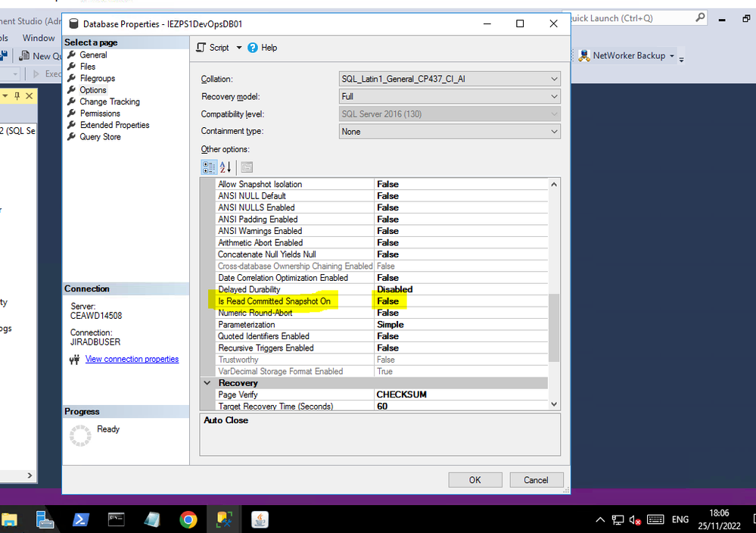Open the Recovery model dropdown
The width and height of the screenshot is (756, 533).
point(554,96)
